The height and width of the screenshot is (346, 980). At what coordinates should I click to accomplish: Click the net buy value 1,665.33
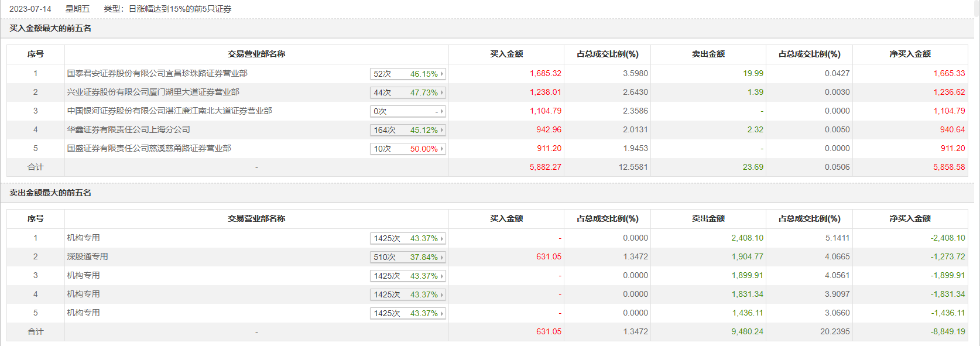click(949, 73)
